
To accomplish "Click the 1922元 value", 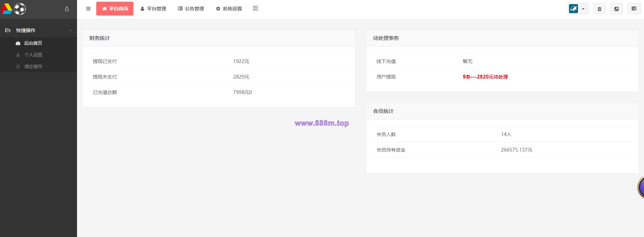I will click(241, 61).
